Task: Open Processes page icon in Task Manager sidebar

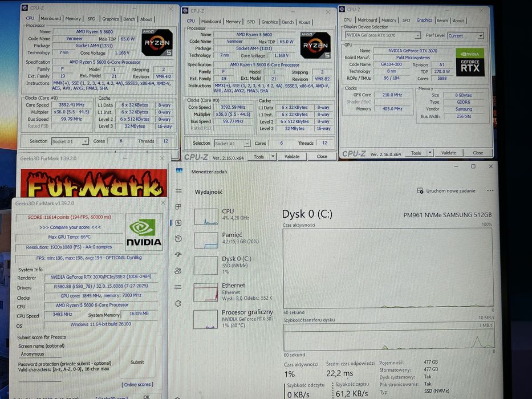Action: pos(178,206)
